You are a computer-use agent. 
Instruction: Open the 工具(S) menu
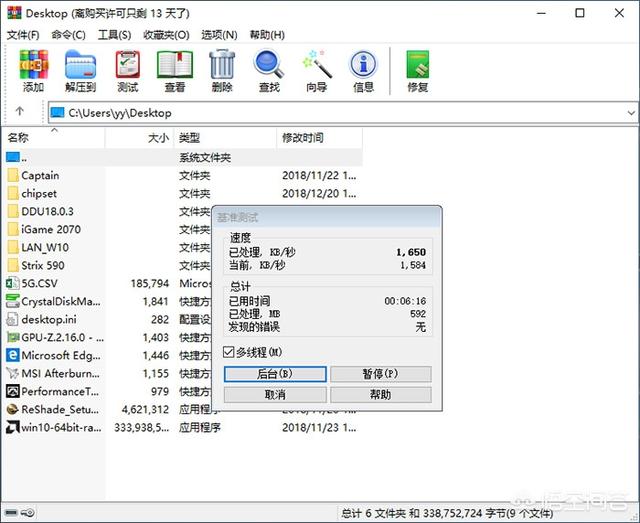[x=114, y=35]
